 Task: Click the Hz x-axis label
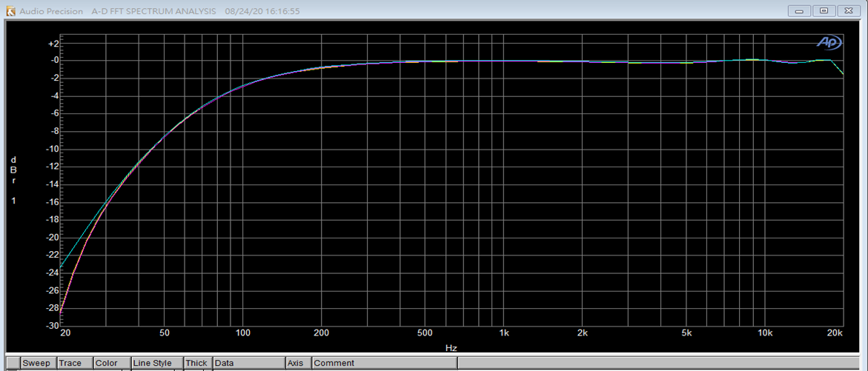[451, 347]
